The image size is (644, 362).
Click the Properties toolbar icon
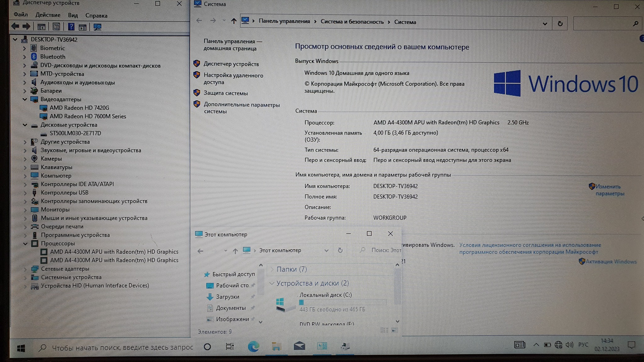(56, 27)
